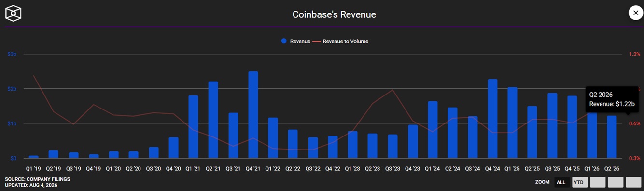The image size is (644, 191).
Task: Click the blue Revenue legend dot
Action: [284, 41]
